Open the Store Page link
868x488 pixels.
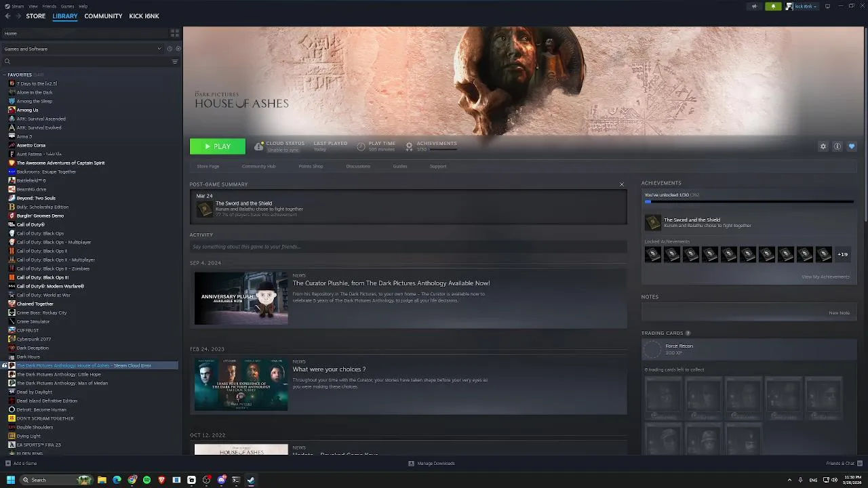208,166
